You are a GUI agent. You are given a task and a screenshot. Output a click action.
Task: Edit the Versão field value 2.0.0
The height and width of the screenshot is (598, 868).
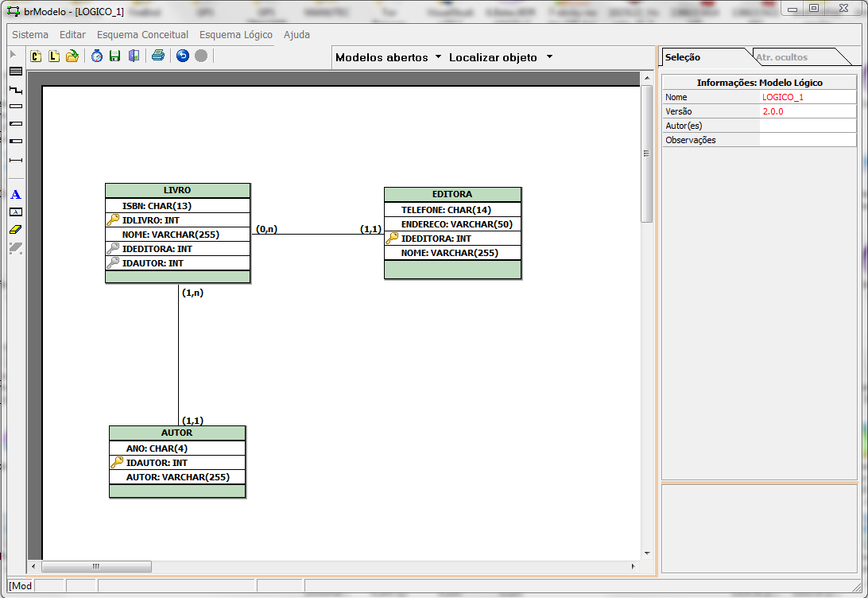[x=808, y=111]
